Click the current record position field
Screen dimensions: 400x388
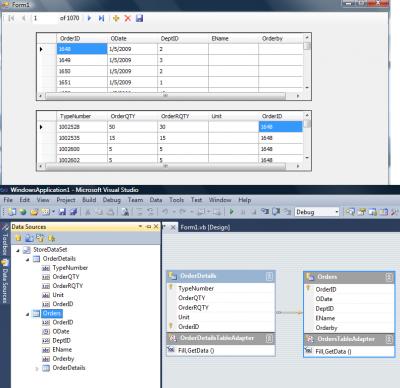coord(45,18)
